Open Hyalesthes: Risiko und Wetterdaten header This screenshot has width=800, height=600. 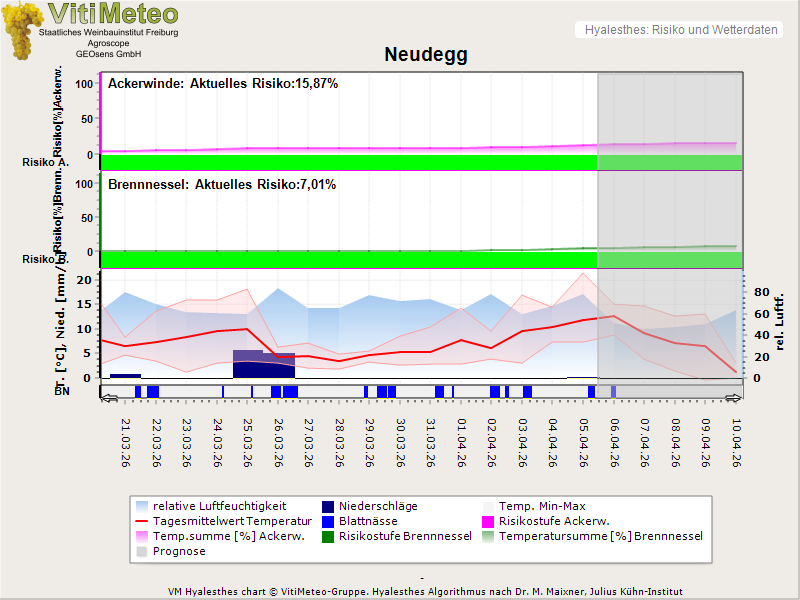(680, 30)
